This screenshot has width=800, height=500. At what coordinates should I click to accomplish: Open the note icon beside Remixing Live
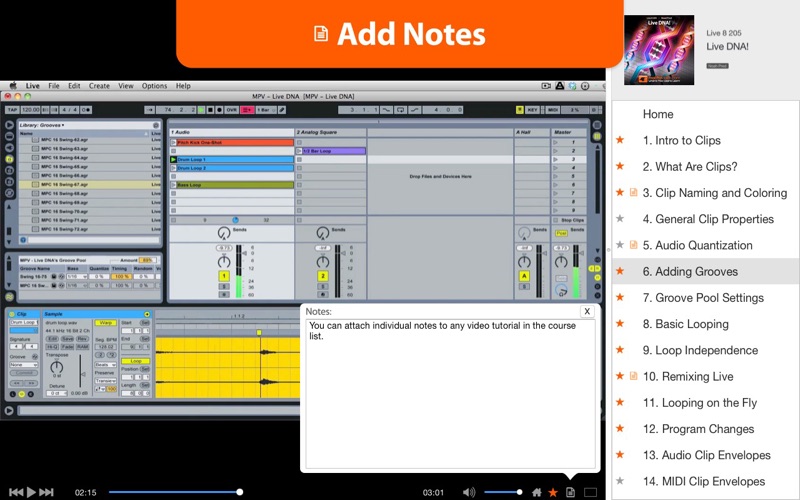(x=634, y=376)
